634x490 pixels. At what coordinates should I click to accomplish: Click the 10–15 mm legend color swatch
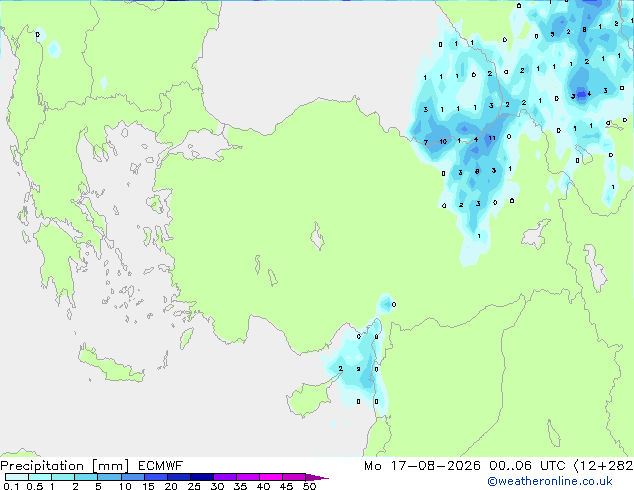click(132, 477)
